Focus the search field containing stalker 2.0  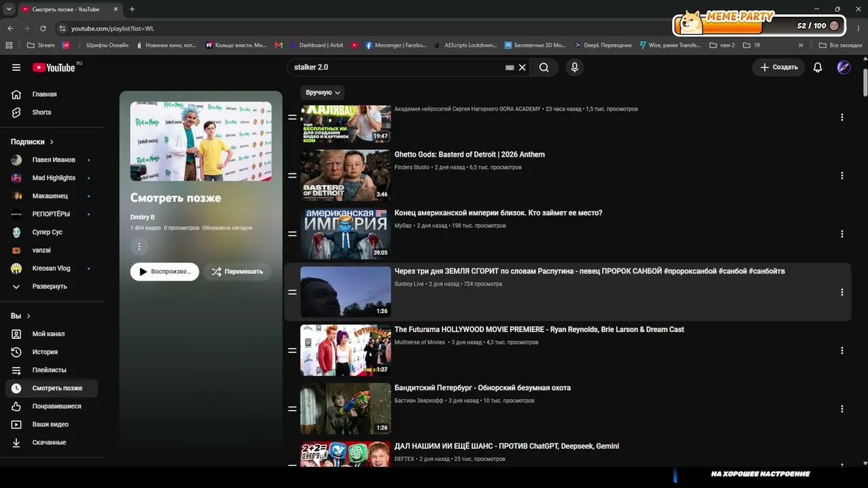pos(397,68)
